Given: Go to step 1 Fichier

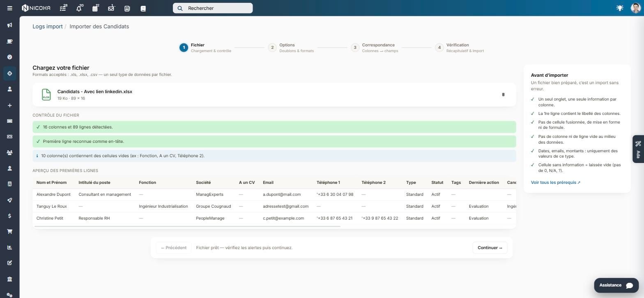Looking at the screenshot, I should click(x=205, y=48).
